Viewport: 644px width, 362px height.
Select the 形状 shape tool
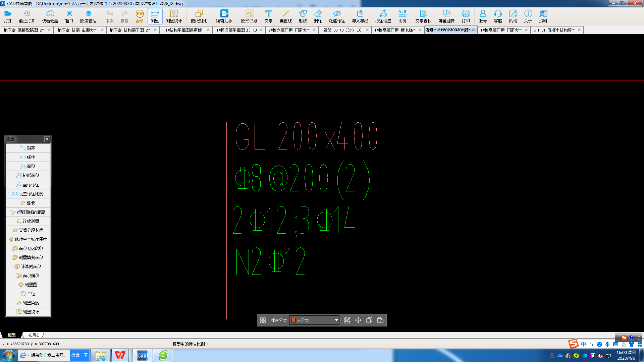(303, 16)
